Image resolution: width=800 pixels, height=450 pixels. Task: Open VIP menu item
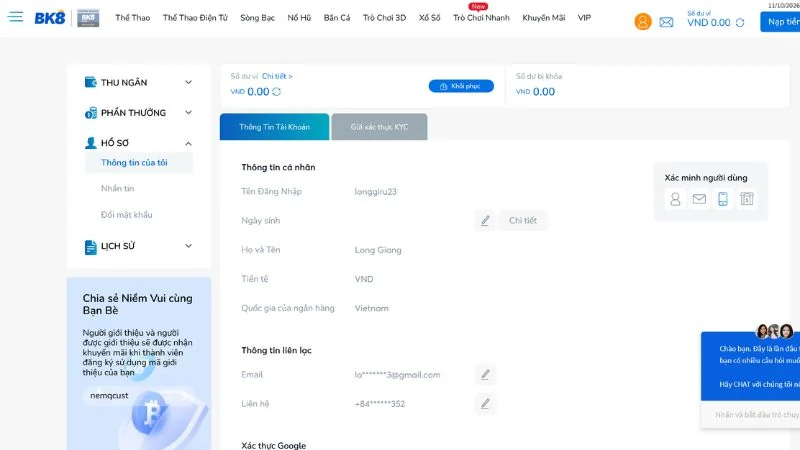pyautogui.click(x=584, y=18)
